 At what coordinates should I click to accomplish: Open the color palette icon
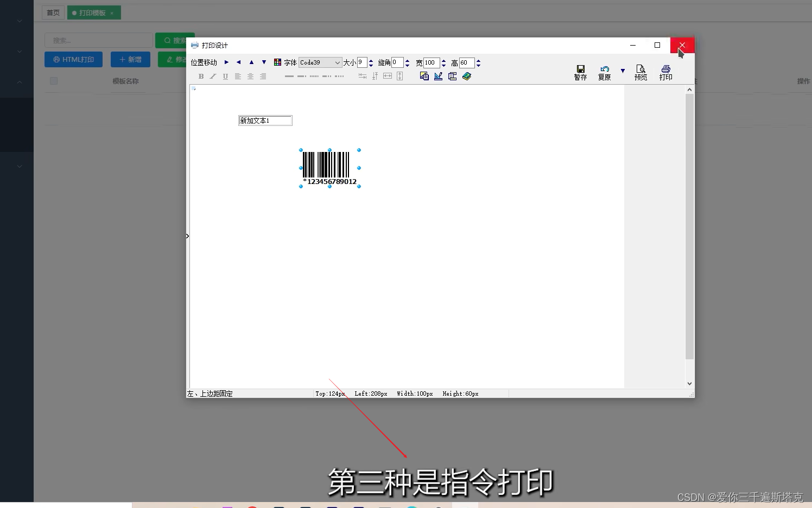[x=277, y=62]
